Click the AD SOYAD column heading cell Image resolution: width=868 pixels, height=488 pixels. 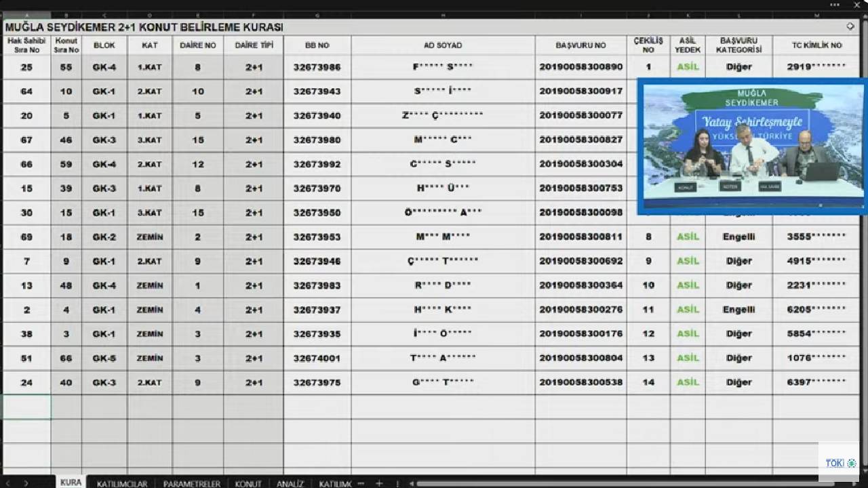click(443, 45)
